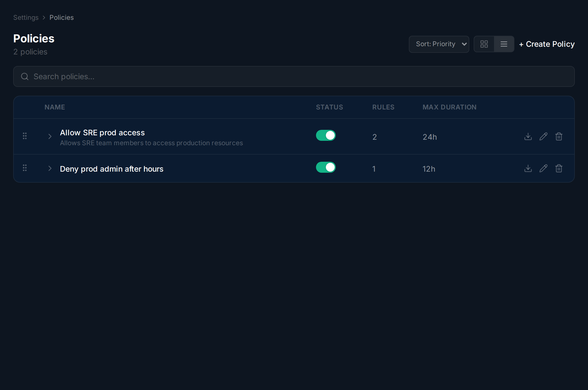Click the 12h max duration value
The width and height of the screenshot is (588, 390).
pyautogui.click(x=429, y=169)
